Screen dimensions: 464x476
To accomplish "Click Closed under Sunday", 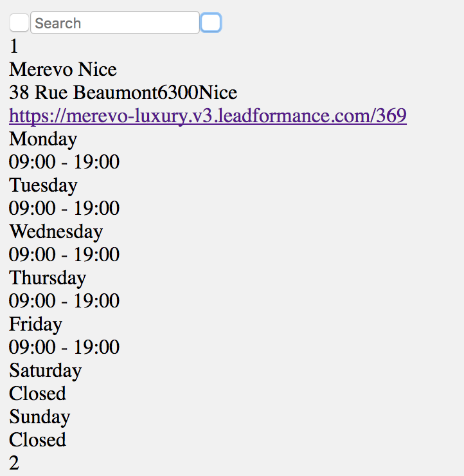I will (x=38, y=440).
